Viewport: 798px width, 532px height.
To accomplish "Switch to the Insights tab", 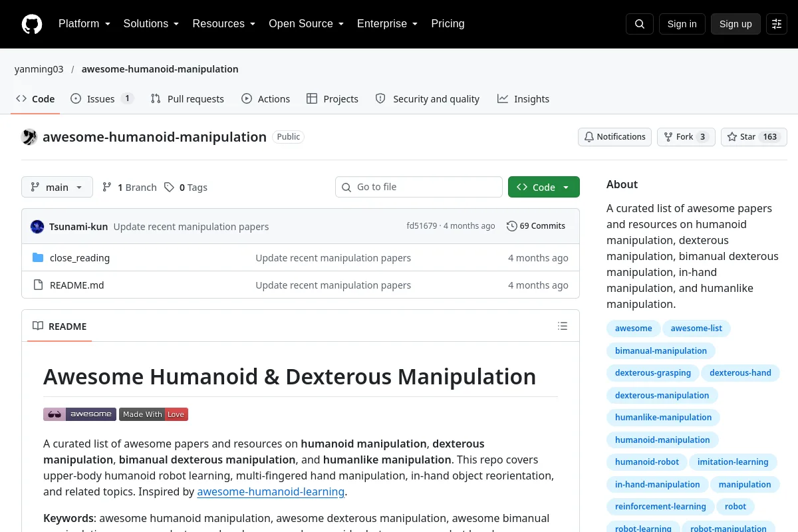I will (x=523, y=99).
